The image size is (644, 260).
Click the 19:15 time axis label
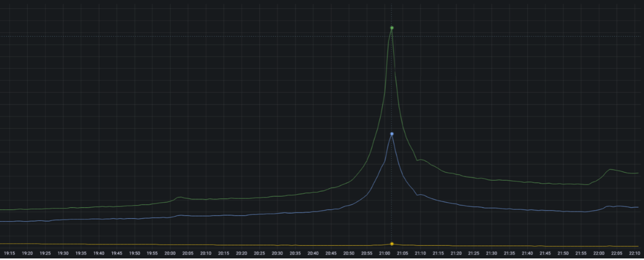[x=9, y=253]
